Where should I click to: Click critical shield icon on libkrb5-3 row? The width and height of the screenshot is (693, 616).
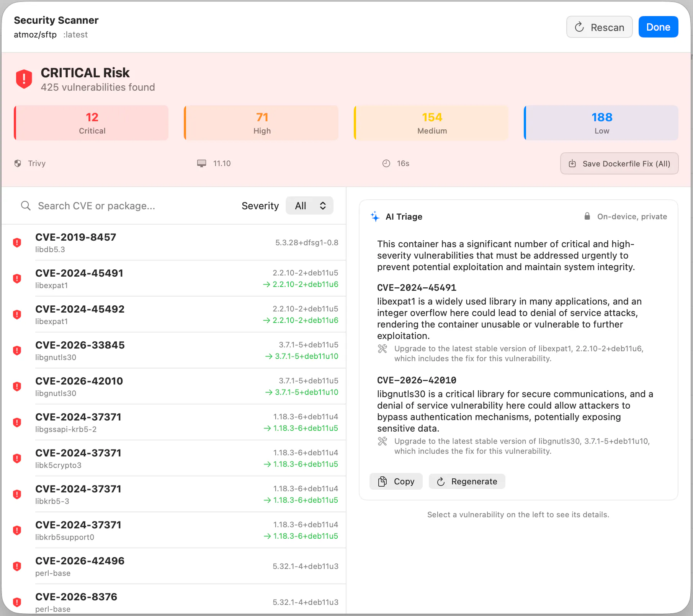point(17,494)
